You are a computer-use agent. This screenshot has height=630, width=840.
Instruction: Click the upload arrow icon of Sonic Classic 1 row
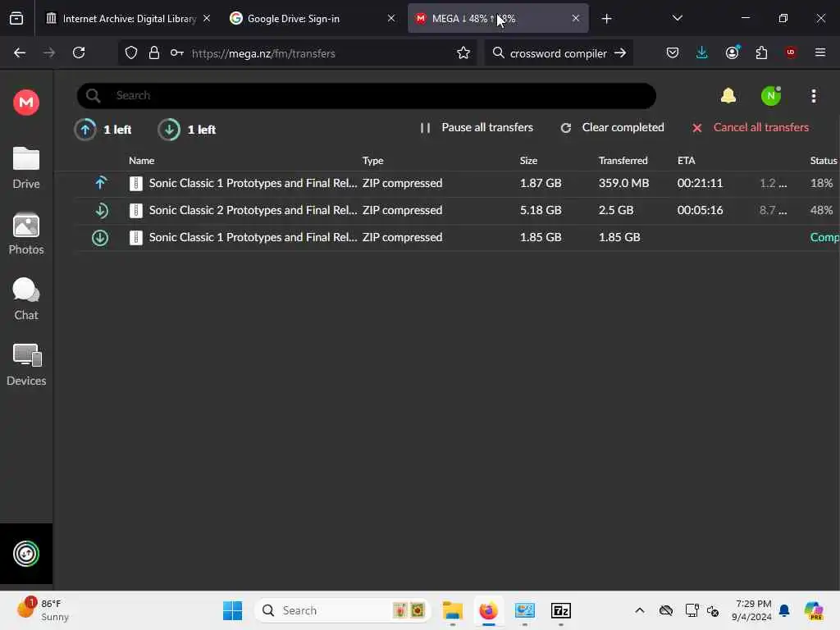(100, 183)
